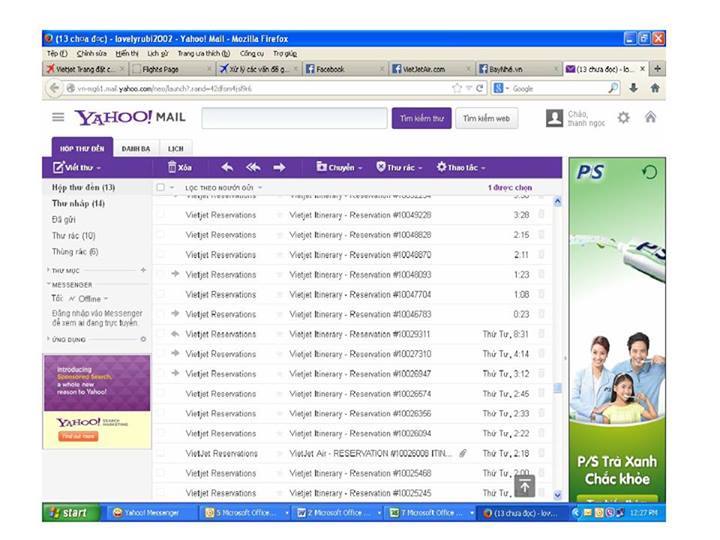Click the forward arrow icon in toolbar
Screen dimensions: 720x540
click(279, 167)
